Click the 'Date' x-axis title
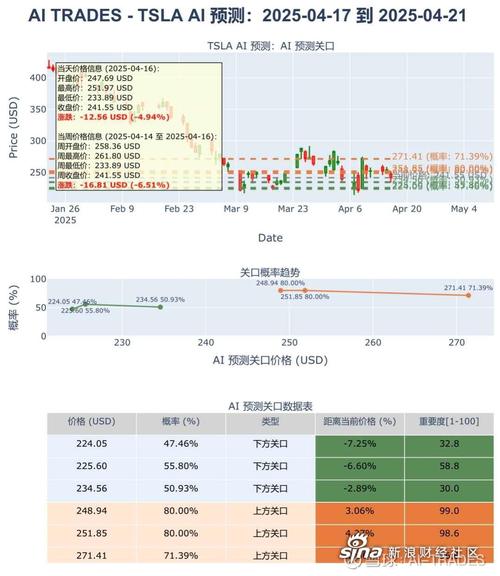The width and height of the screenshot is (500, 576). [270, 238]
